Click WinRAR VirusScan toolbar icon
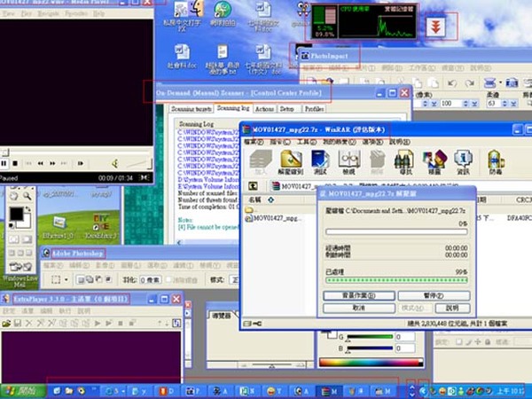532x399 pixels. [496, 162]
